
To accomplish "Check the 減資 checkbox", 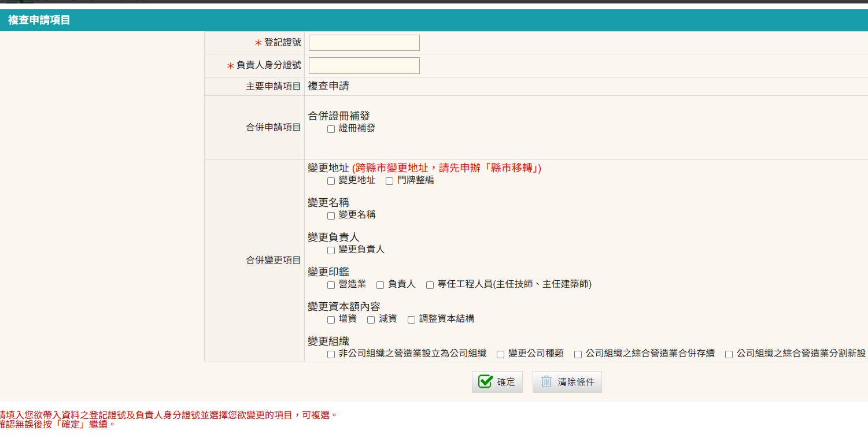I will tap(371, 320).
